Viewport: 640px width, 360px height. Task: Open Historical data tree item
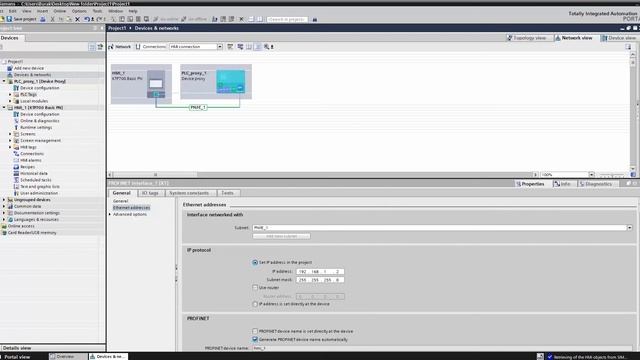34,173
